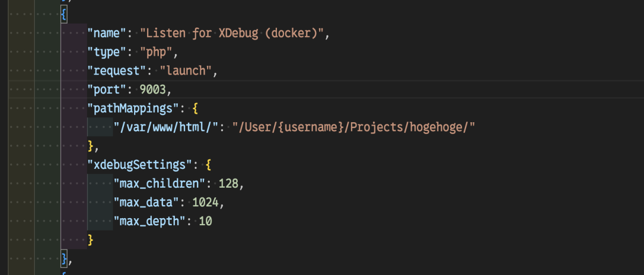Screen dimensions: 644x275
Task: Click the "pathMappings" key
Action: 133,108
